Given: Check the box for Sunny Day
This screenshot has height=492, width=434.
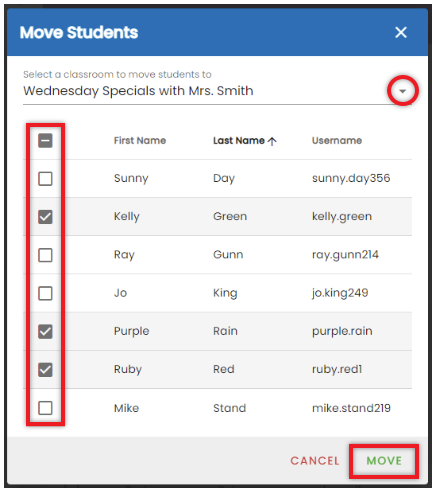Looking at the screenshot, I should tap(45, 179).
